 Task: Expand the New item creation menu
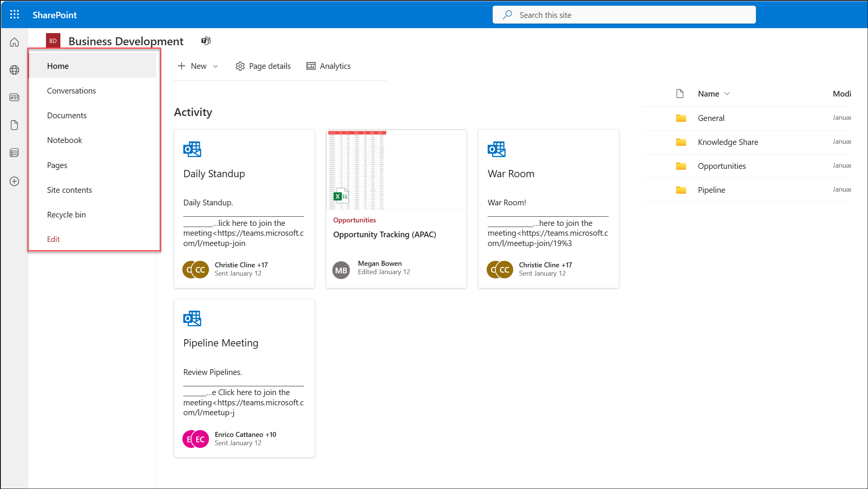pyautogui.click(x=217, y=66)
